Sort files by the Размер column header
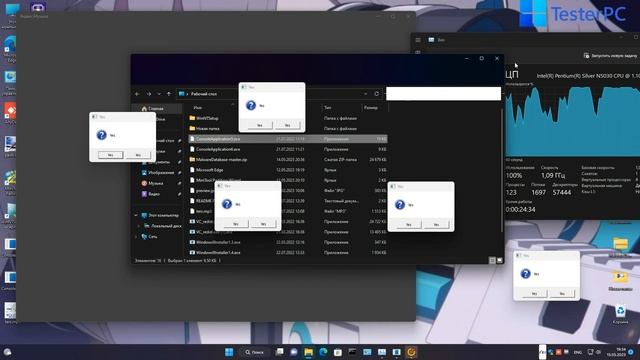Image resolution: width=640 pixels, height=360 pixels. click(371, 108)
